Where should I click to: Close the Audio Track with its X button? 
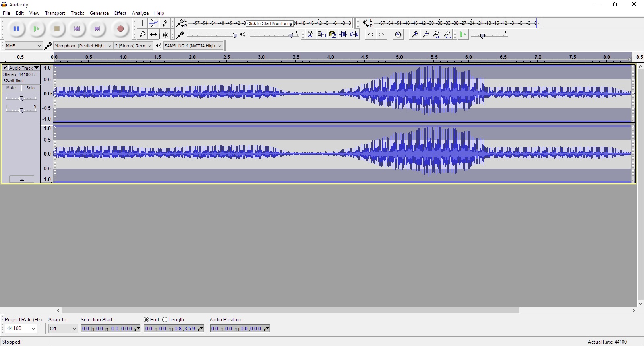(x=5, y=68)
